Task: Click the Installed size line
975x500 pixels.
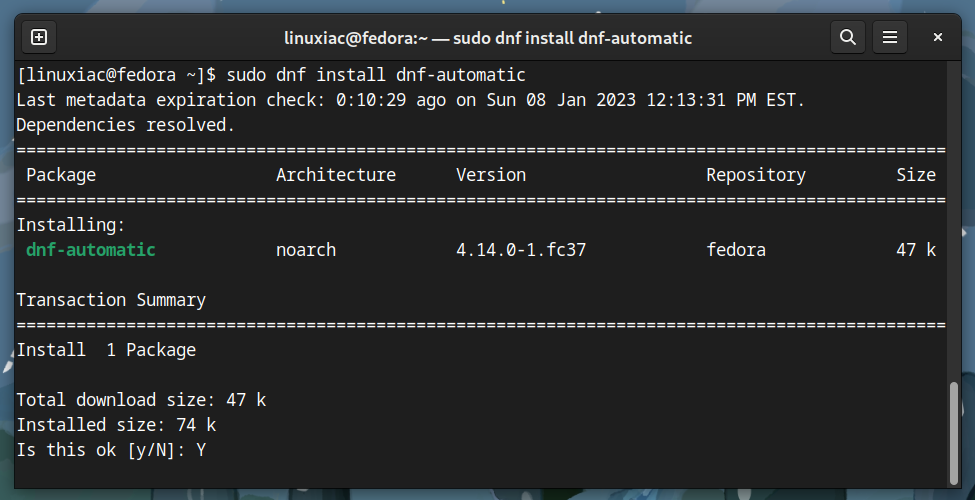Action: coord(116,425)
